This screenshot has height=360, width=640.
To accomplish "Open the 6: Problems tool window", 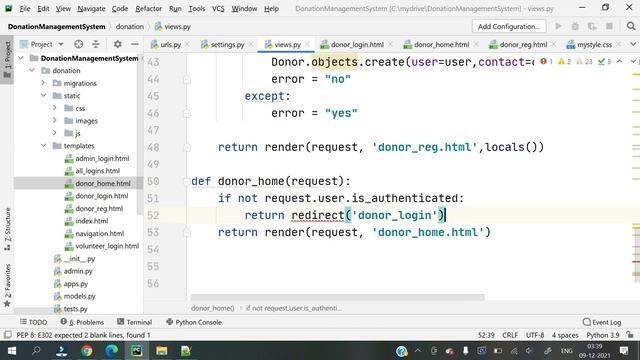I will click(x=82, y=322).
